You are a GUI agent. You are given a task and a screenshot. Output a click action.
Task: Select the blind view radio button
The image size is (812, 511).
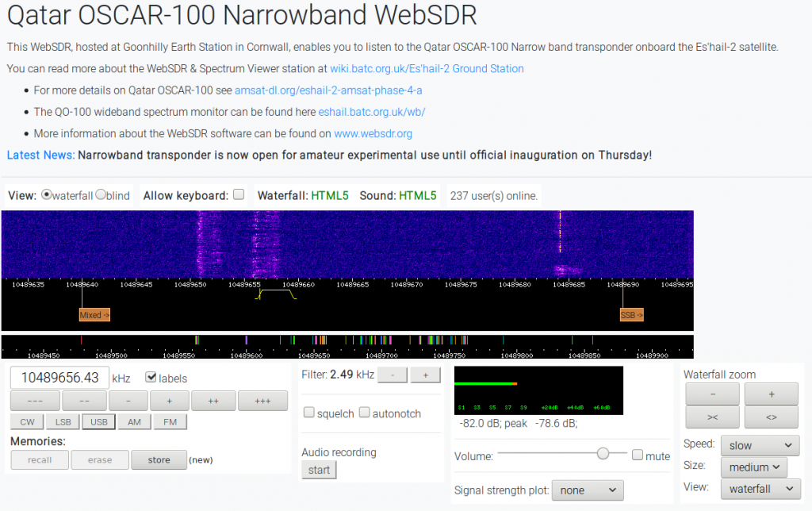click(101, 195)
